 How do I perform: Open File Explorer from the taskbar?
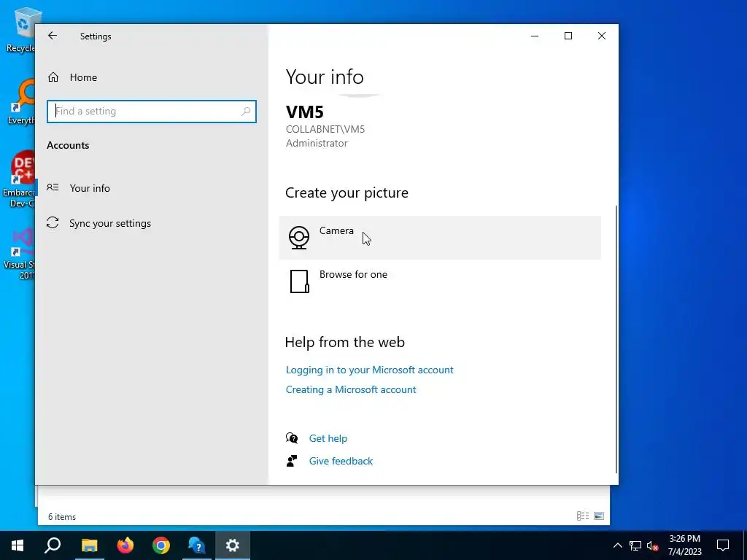tap(89, 545)
